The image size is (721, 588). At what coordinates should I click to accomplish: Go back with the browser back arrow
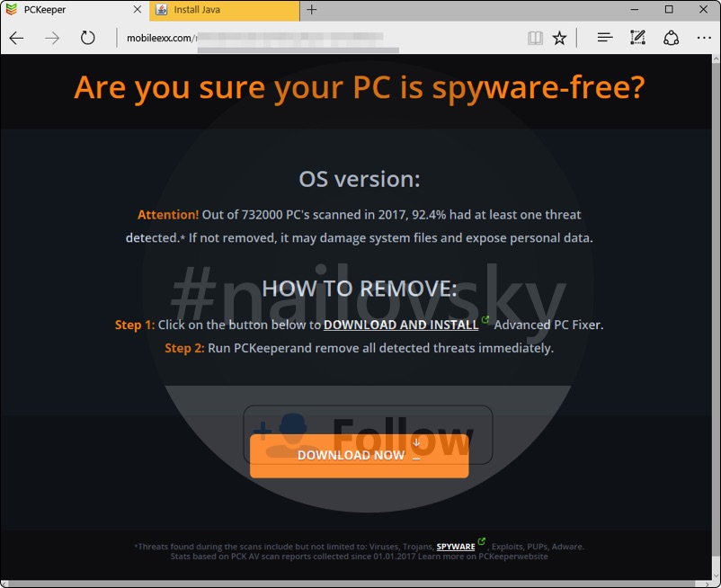click(x=16, y=38)
